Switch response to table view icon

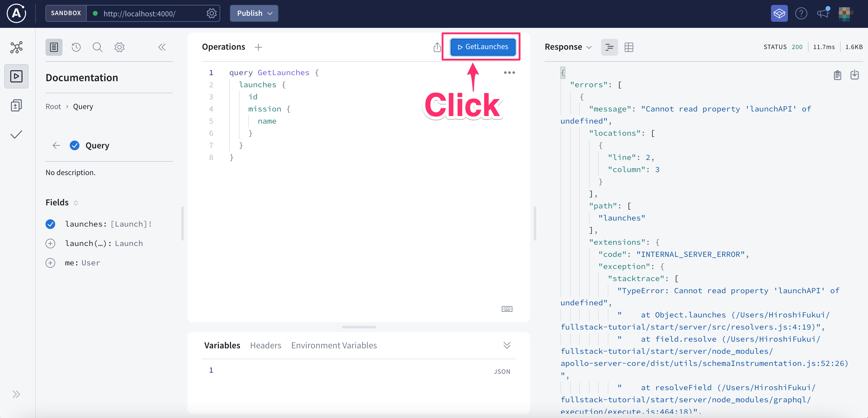629,47
